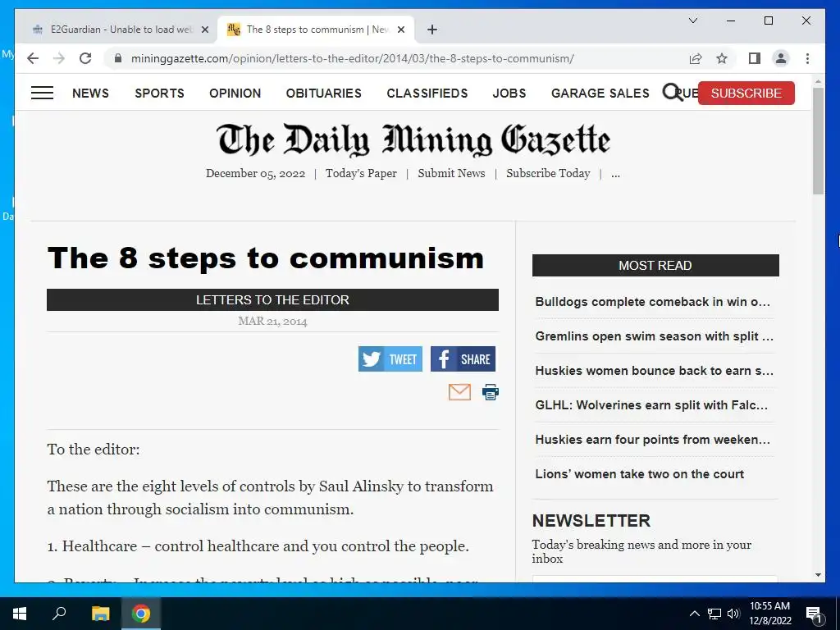Viewport: 840px width, 630px height.
Task: Click the article headline The 8 steps to communism
Action: (266, 258)
